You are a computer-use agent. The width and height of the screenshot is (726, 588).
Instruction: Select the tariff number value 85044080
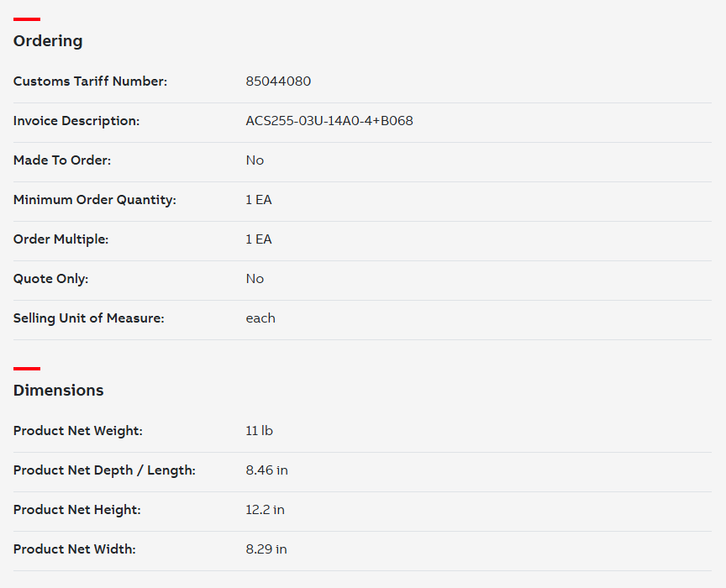(x=278, y=81)
